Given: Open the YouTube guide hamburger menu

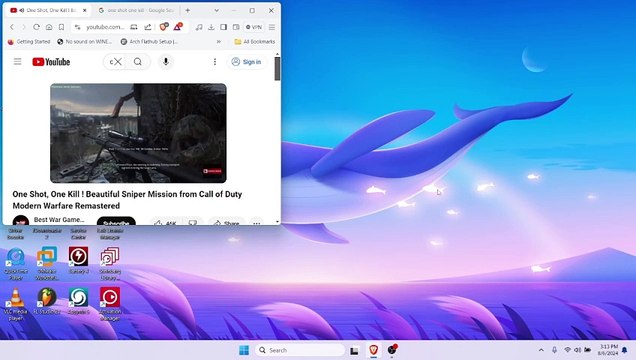Looking at the screenshot, I should coord(17,62).
